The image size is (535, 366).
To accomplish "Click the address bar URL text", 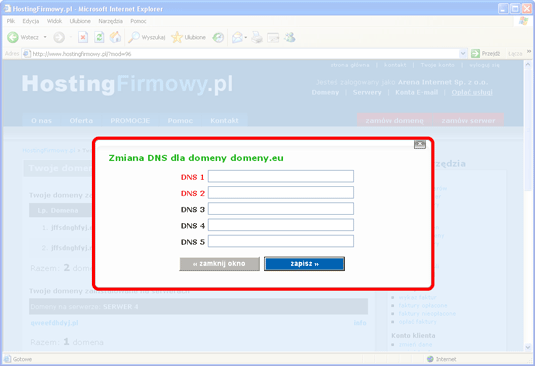I will click(82, 54).
